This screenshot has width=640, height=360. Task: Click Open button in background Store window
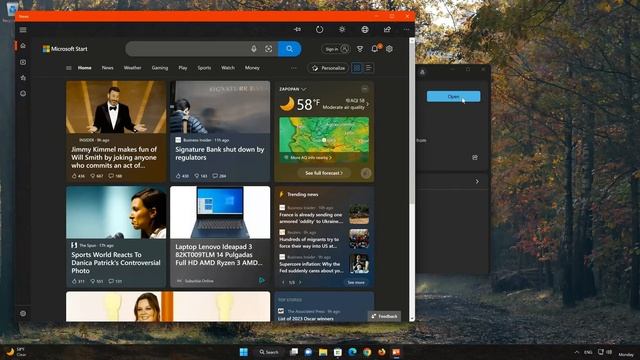[453, 97]
